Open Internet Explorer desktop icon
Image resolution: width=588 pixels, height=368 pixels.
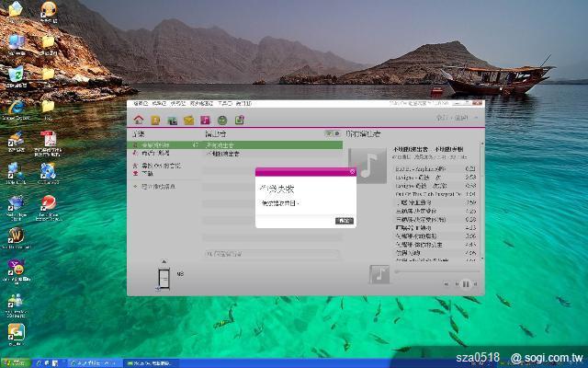[17, 109]
